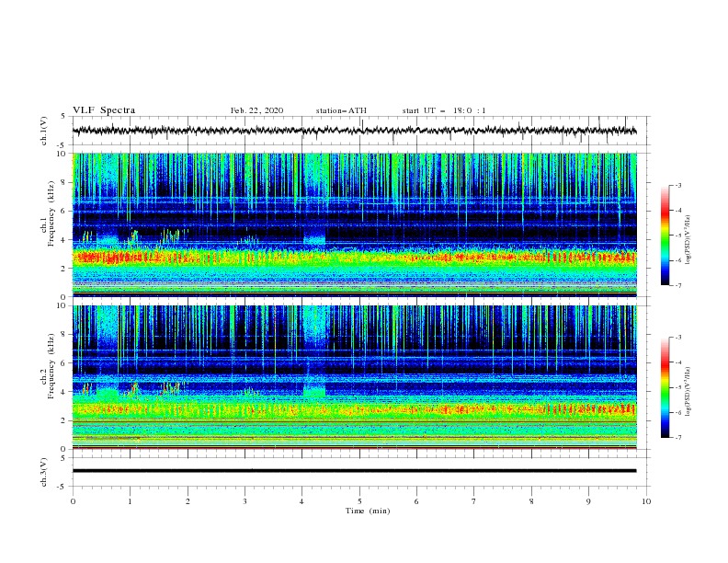Click time axis tick label "10"
The height and width of the screenshot is (563, 728).
click(x=646, y=501)
